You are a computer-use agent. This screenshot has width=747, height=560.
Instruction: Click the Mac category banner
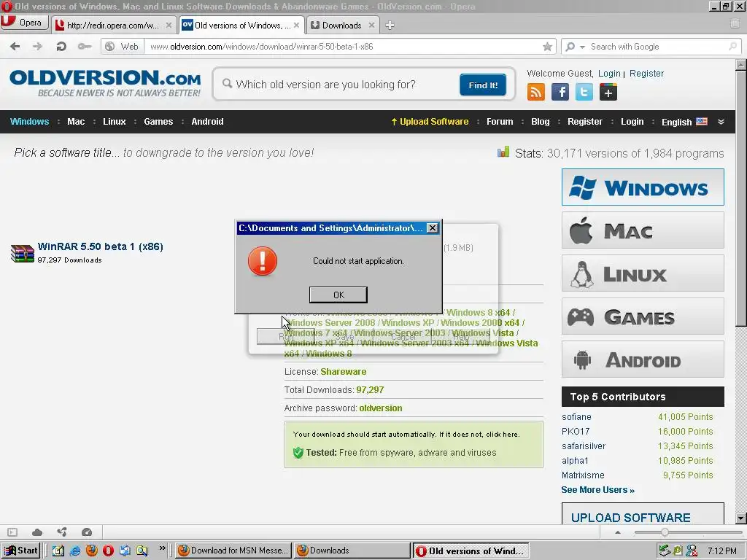pos(643,230)
